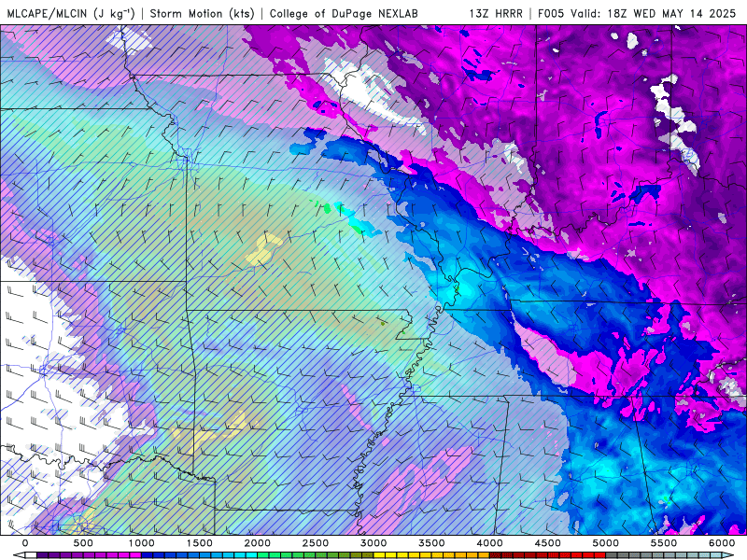The width and height of the screenshot is (747, 560).
Task: Click the 6000 label on the color scale
Action: coord(722,543)
